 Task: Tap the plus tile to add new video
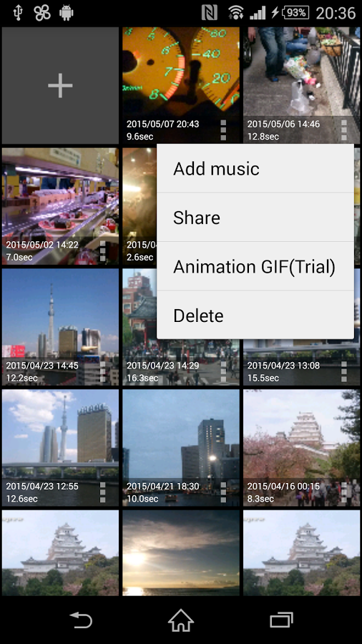(x=60, y=85)
